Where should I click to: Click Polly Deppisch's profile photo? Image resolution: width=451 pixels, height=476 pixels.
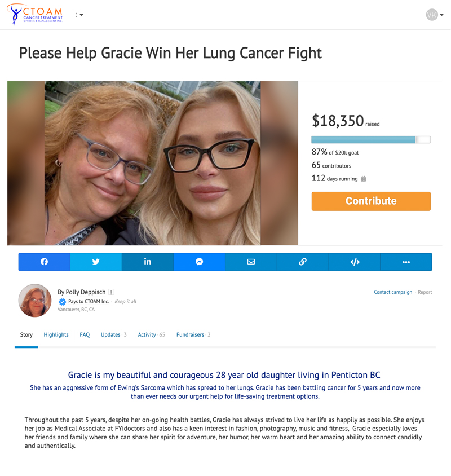point(35,301)
